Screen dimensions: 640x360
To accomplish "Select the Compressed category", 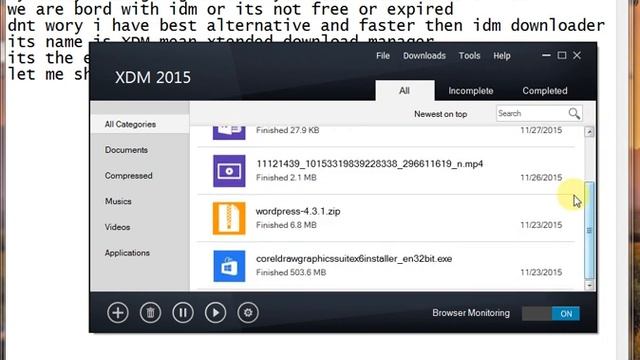I will [129, 176].
